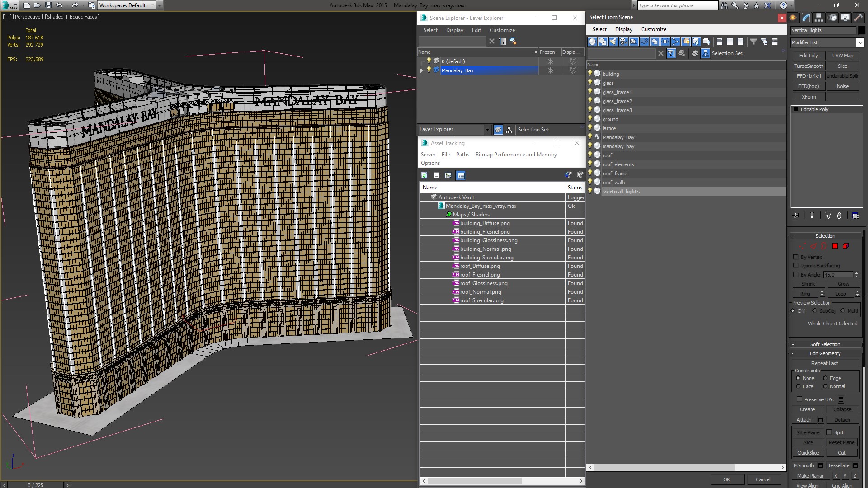Click OK button in Select From Scene
This screenshot has width=868, height=488.
coord(726,479)
